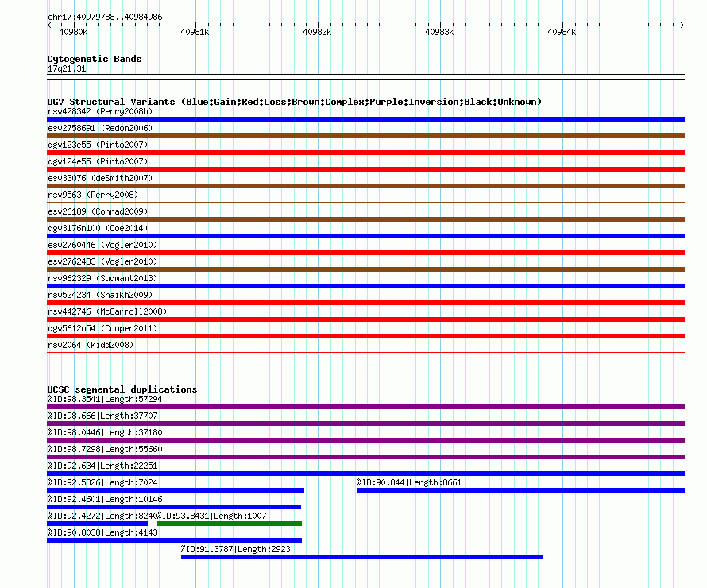The width and height of the screenshot is (707, 588).
Task: Click the %ID:98.7298|Length:55660 duplication label
Action: click(105, 449)
